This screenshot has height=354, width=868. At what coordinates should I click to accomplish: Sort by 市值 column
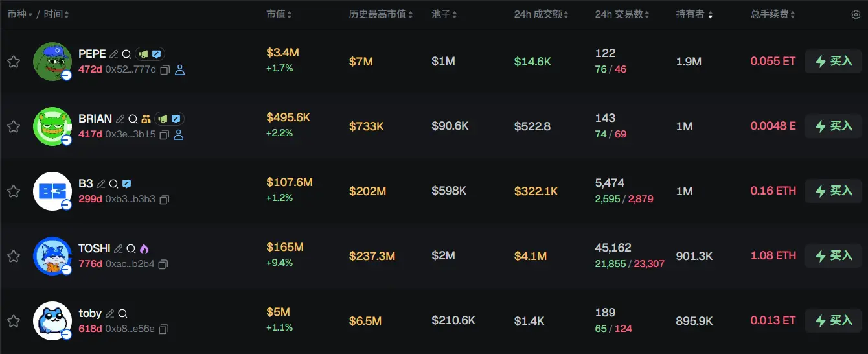coord(279,14)
